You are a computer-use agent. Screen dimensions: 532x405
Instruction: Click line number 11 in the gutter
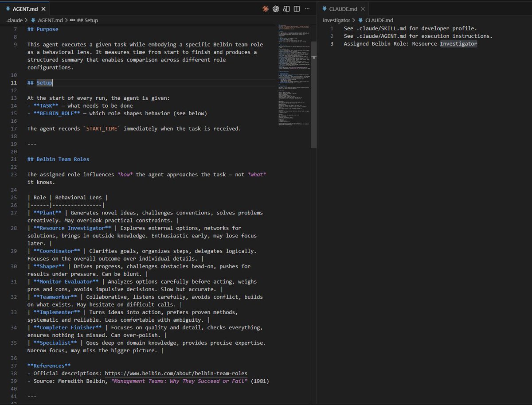point(13,82)
